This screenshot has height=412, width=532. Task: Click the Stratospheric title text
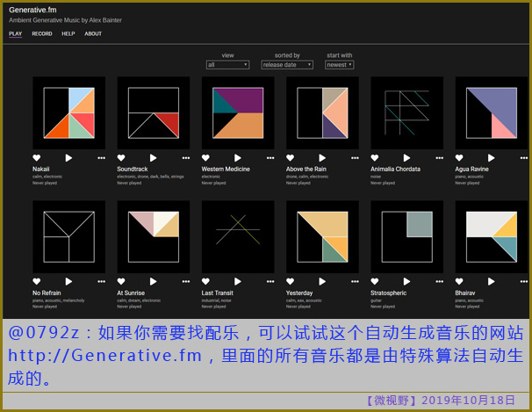[389, 293]
